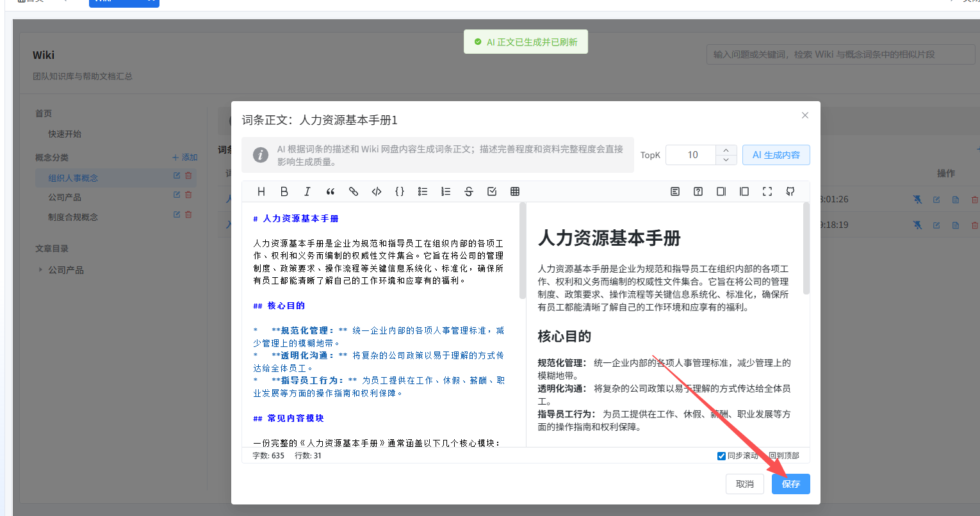980x516 pixels.
Task: Save the entry with 保存
Action: [x=790, y=484]
